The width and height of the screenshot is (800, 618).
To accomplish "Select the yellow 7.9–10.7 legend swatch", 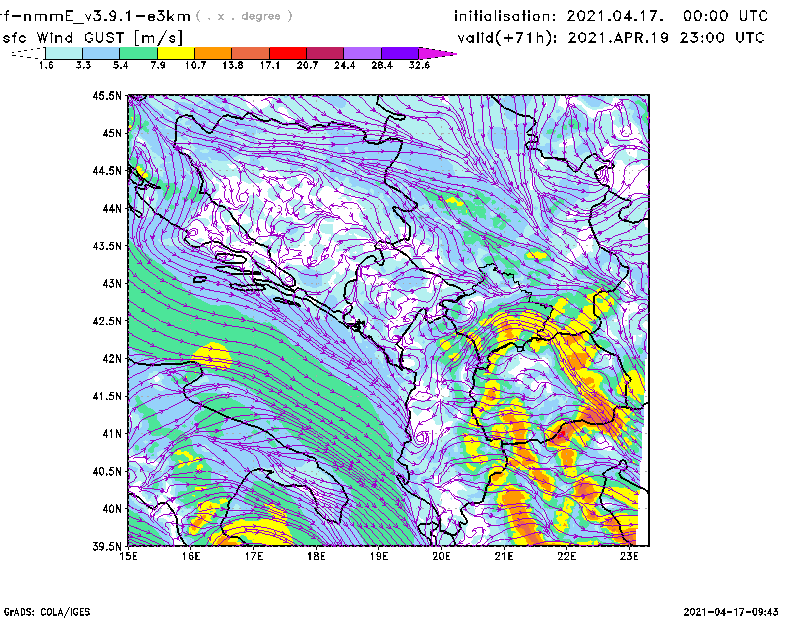I will pyautogui.click(x=176, y=53).
